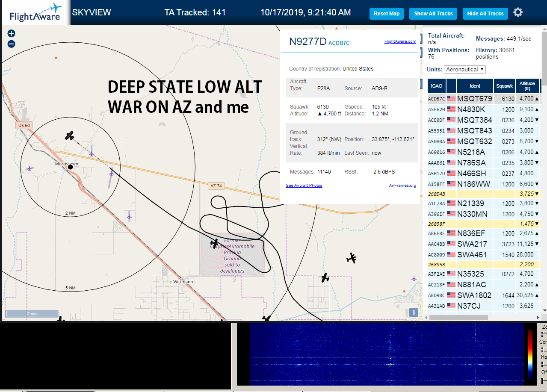
Task: Select purple aircraft icon west of Morristown
Action: point(29,168)
